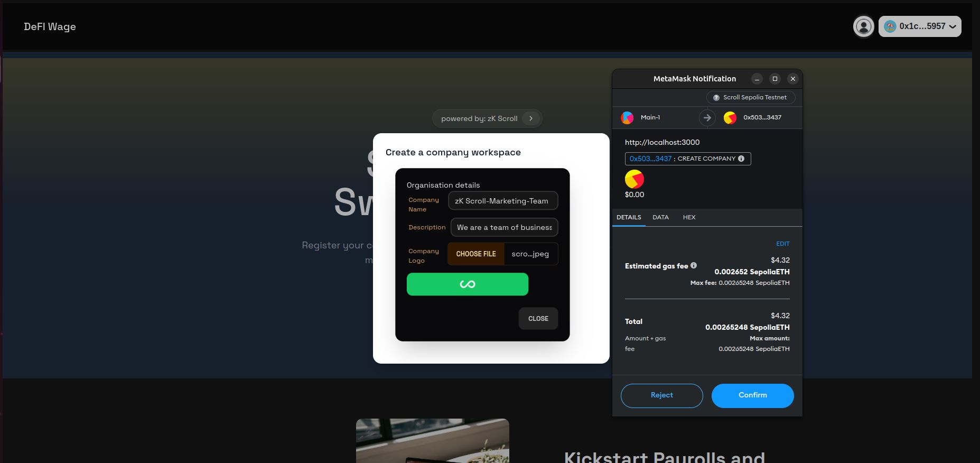The image size is (980, 463).
Task: Confirm the MetaMask transaction
Action: [x=753, y=395]
